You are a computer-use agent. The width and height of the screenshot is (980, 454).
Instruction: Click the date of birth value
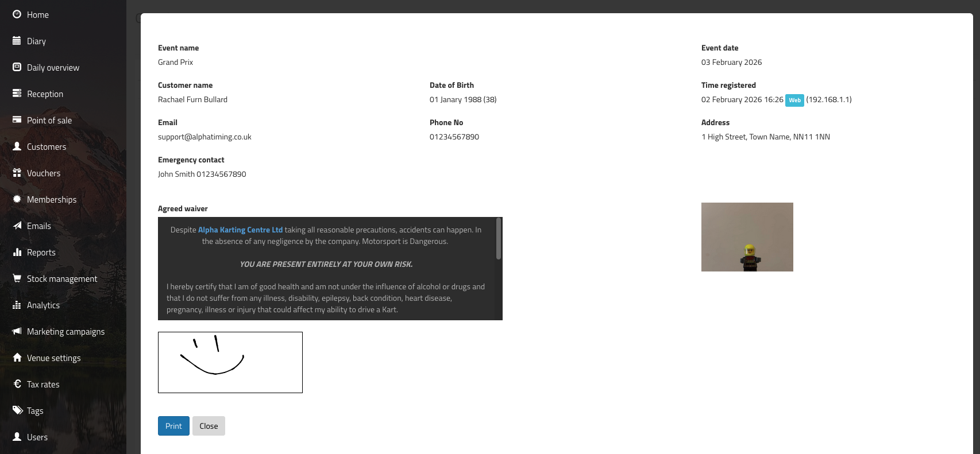[x=463, y=99]
